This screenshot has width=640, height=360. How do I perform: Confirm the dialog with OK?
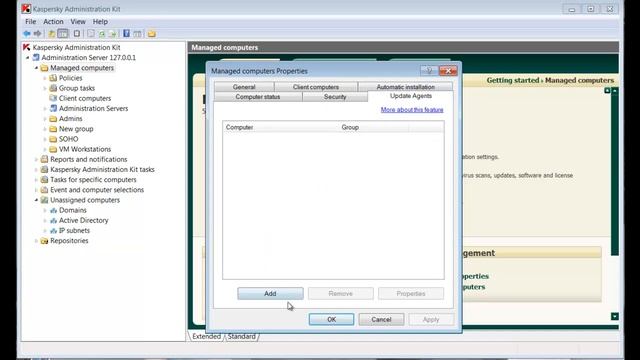click(331, 319)
